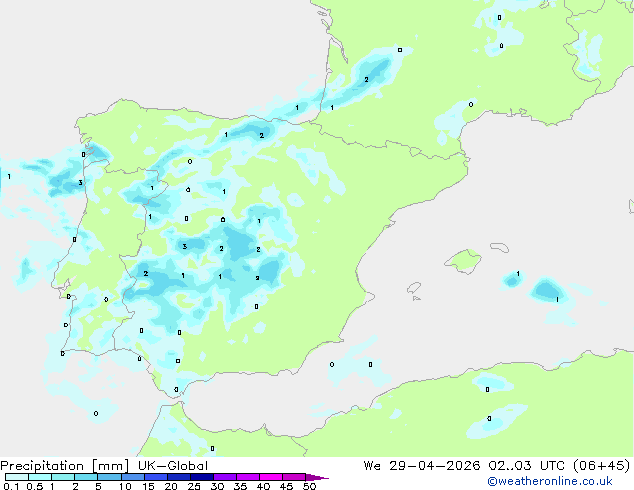This screenshot has height=490, width=634.
Task: Click the 'We' weekday label in the footer
Action: coord(372,466)
